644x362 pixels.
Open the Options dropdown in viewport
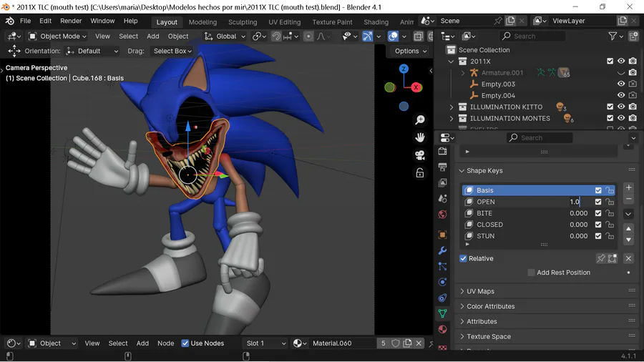coord(411,51)
